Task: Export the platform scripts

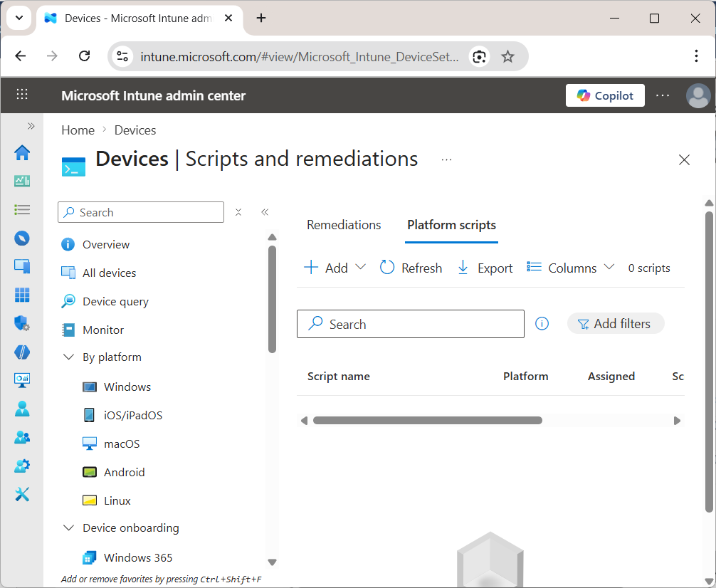Action: pos(485,268)
